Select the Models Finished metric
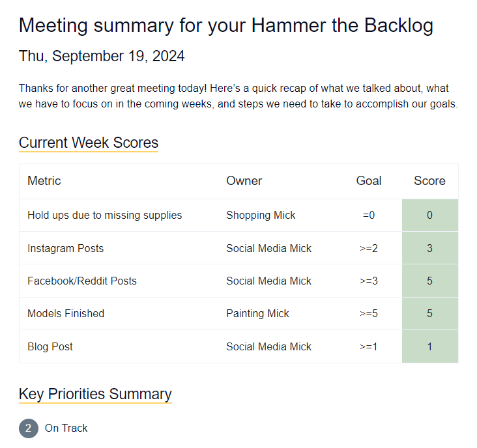The height and width of the screenshot is (448, 477). click(66, 313)
